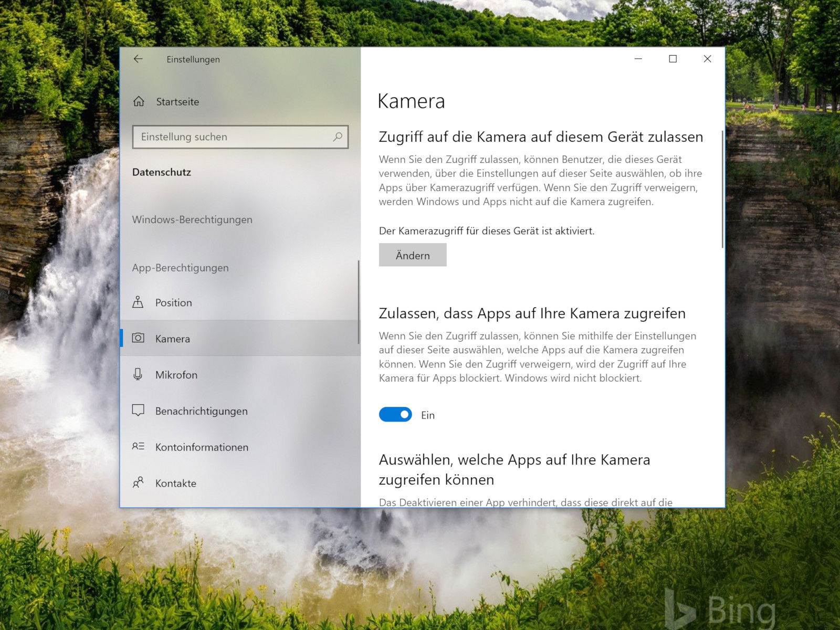Select the Kontoinformationen icon
This screenshot has height=630, width=840.
[x=138, y=446]
